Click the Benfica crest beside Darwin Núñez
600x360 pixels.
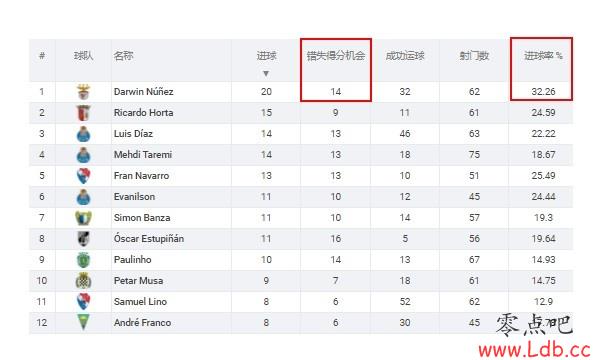point(83,92)
